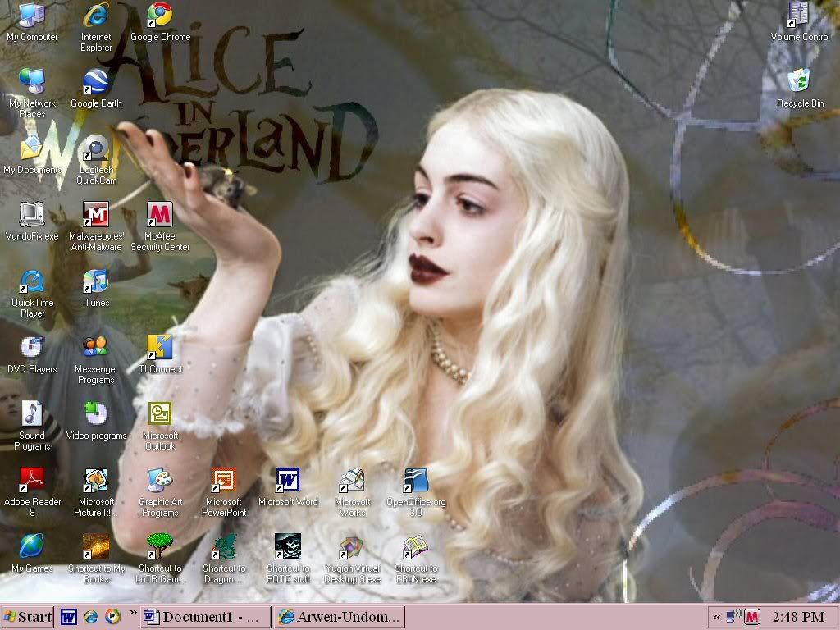Click the Start button
The width and height of the screenshot is (840, 630).
[27, 617]
